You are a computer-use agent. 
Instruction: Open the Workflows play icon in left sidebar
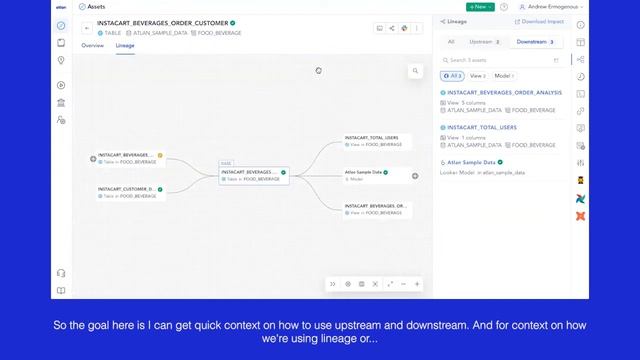click(x=61, y=85)
